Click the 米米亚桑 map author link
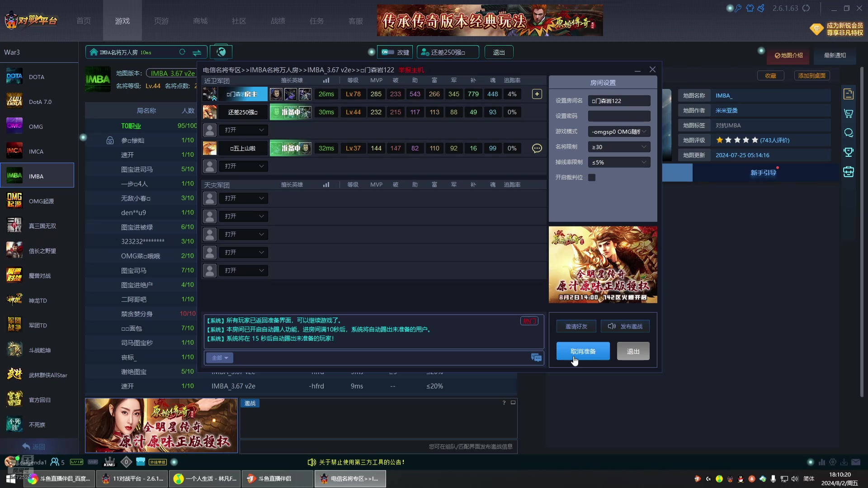Screen dimensions: 868x488 [x=726, y=111]
